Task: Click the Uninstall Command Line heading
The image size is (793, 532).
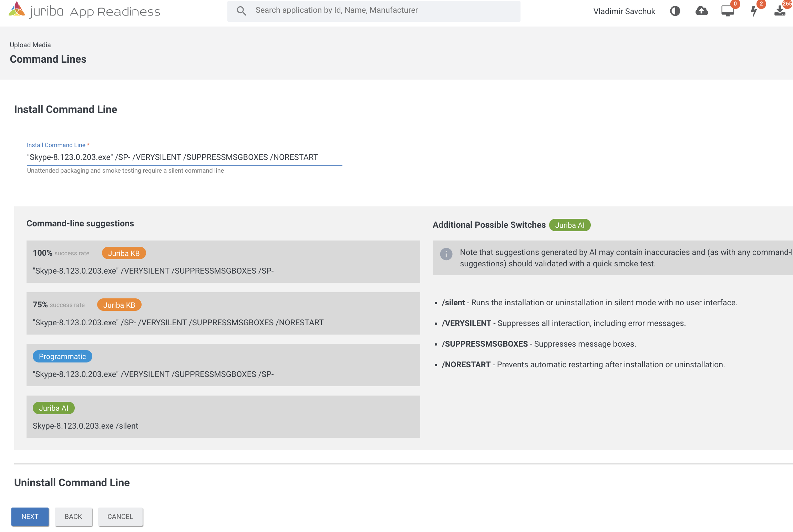Action: [x=72, y=482]
